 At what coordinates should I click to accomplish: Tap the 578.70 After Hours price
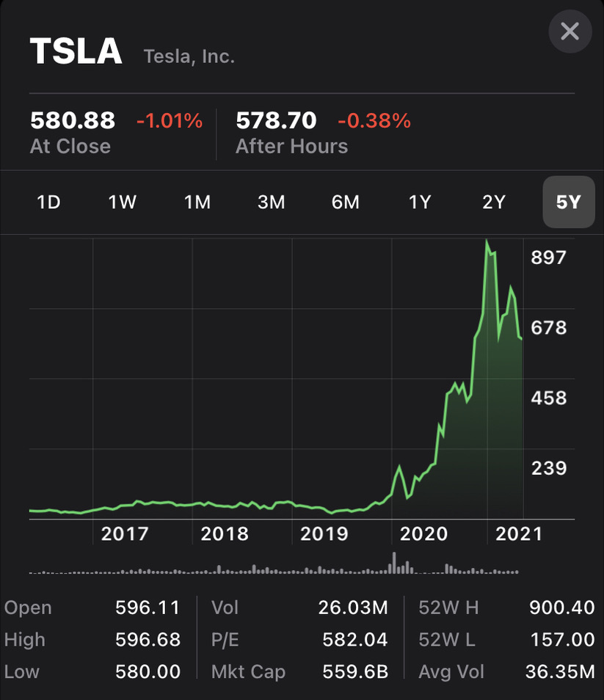[x=276, y=120]
